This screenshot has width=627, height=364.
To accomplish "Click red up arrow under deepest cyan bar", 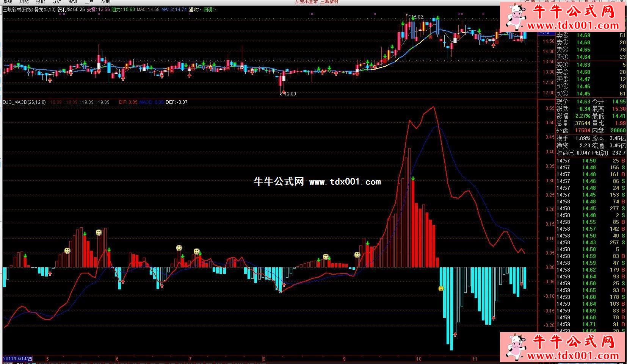I will coord(455,334).
